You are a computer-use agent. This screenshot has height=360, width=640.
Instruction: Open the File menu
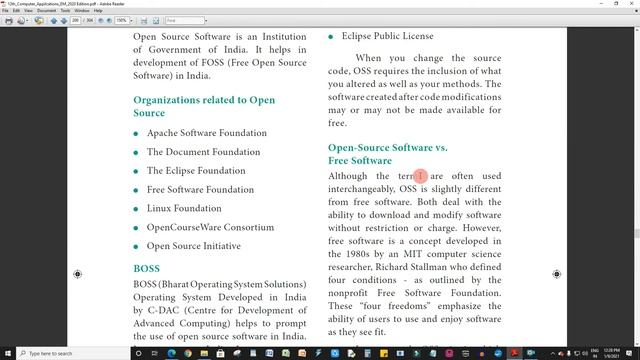pyautogui.click(x=5, y=11)
